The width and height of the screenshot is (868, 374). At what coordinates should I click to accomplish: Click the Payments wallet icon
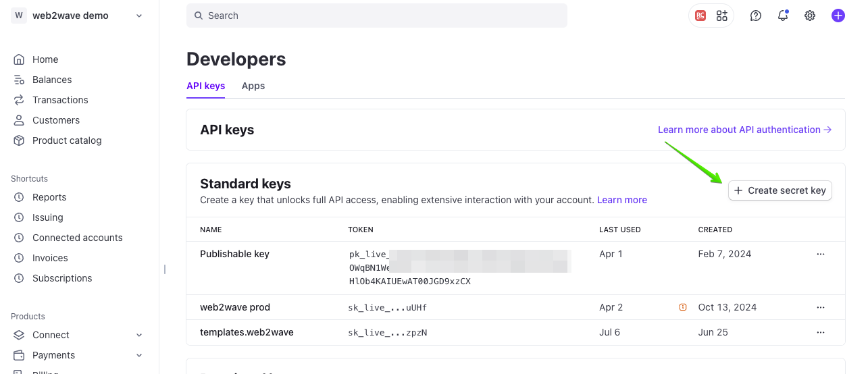click(x=19, y=355)
